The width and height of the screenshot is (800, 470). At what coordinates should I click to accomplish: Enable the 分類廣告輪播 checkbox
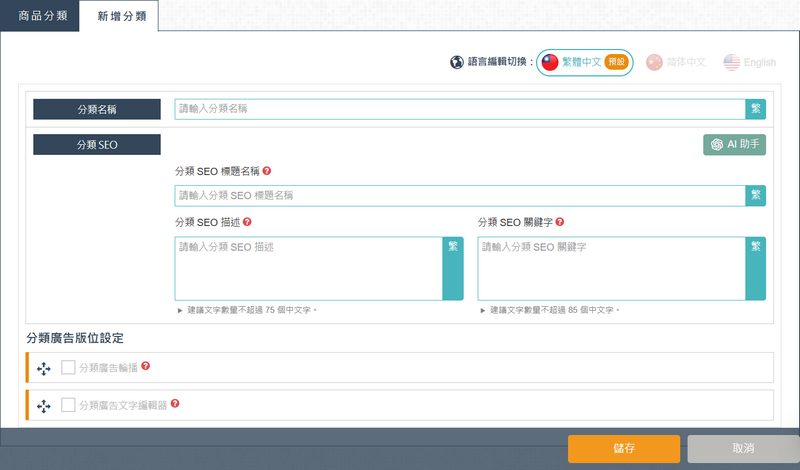(68, 368)
